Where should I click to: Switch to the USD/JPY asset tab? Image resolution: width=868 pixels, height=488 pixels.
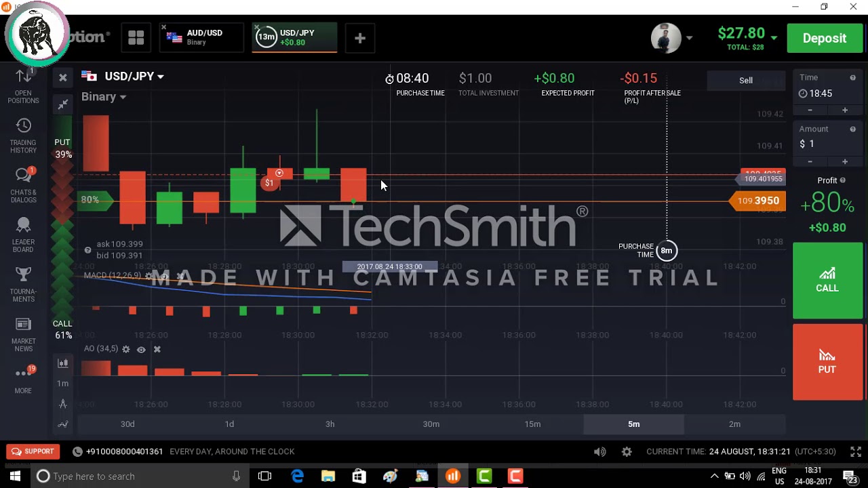pyautogui.click(x=294, y=38)
